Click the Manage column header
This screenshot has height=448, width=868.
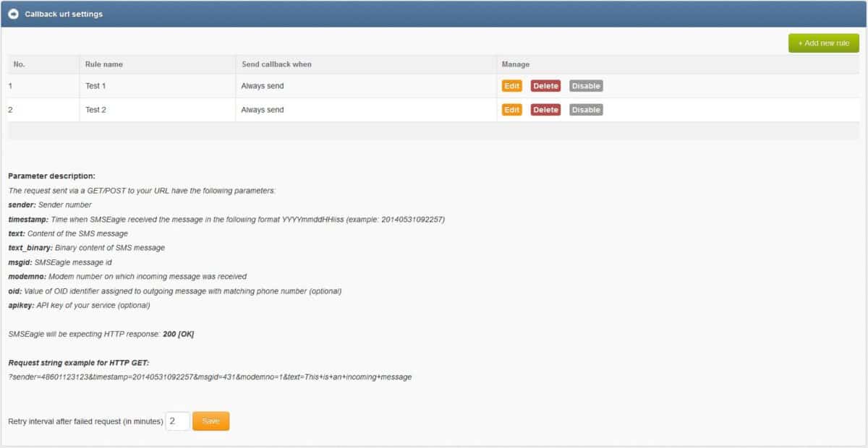[516, 64]
